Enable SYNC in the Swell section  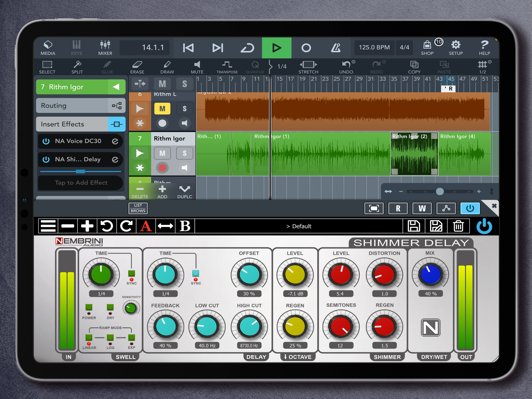[131, 273]
